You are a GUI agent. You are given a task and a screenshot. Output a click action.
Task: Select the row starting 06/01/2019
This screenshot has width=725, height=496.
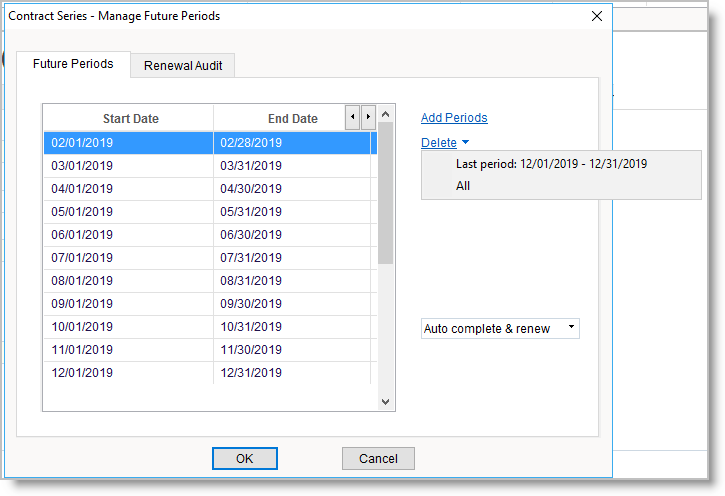[128, 235]
